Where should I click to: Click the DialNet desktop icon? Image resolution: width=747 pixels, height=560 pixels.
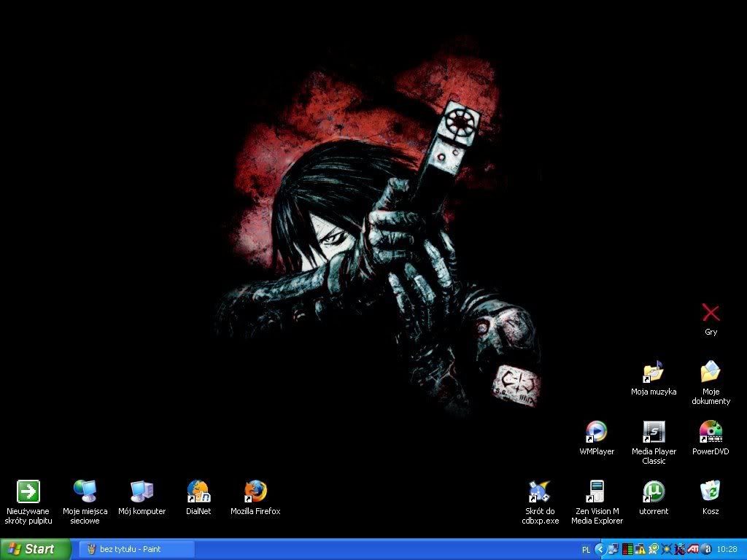pos(198,491)
